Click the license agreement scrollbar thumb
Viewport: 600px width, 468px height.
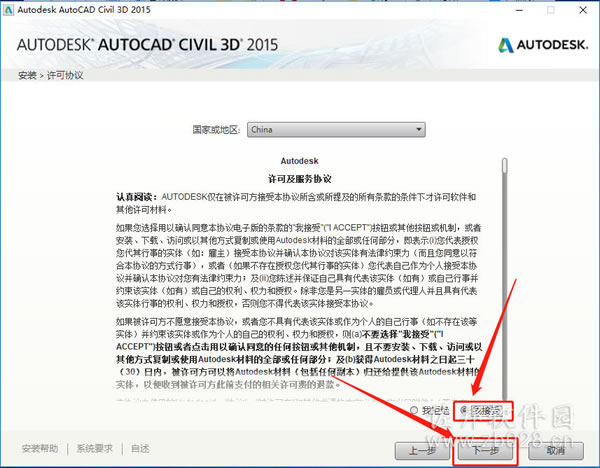pos(505,166)
